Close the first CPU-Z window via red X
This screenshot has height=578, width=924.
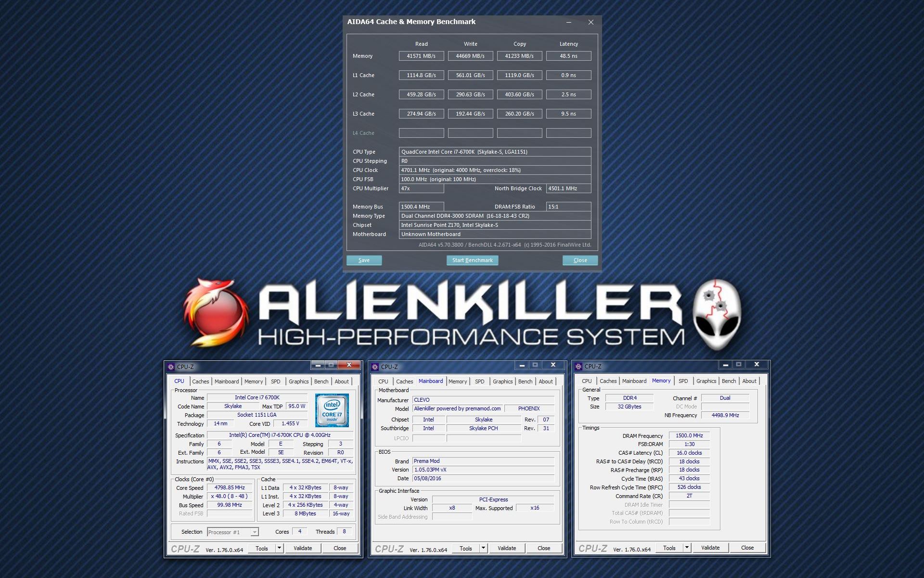click(349, 365)
